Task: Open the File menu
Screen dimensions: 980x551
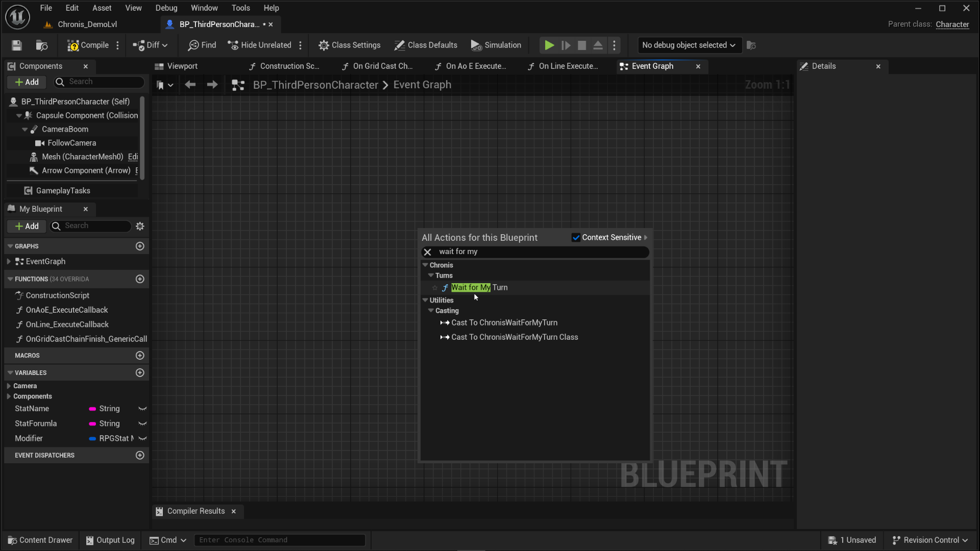Action: (46, 8)
